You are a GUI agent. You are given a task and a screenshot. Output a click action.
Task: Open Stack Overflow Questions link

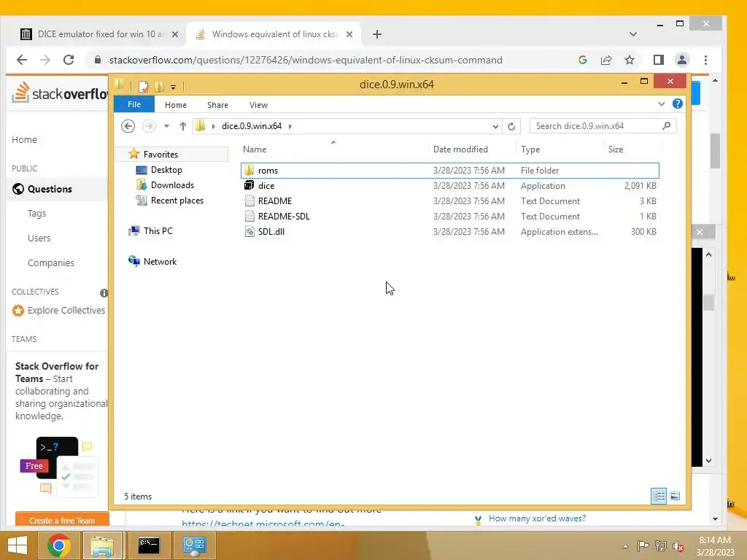[50, 189]
